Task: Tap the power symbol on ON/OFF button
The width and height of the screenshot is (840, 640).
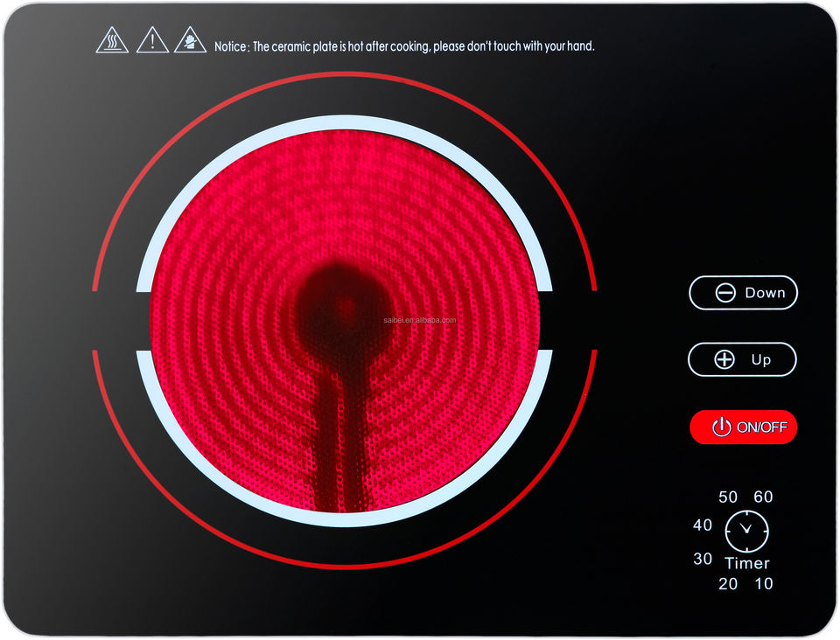Action: click(721, 428)
